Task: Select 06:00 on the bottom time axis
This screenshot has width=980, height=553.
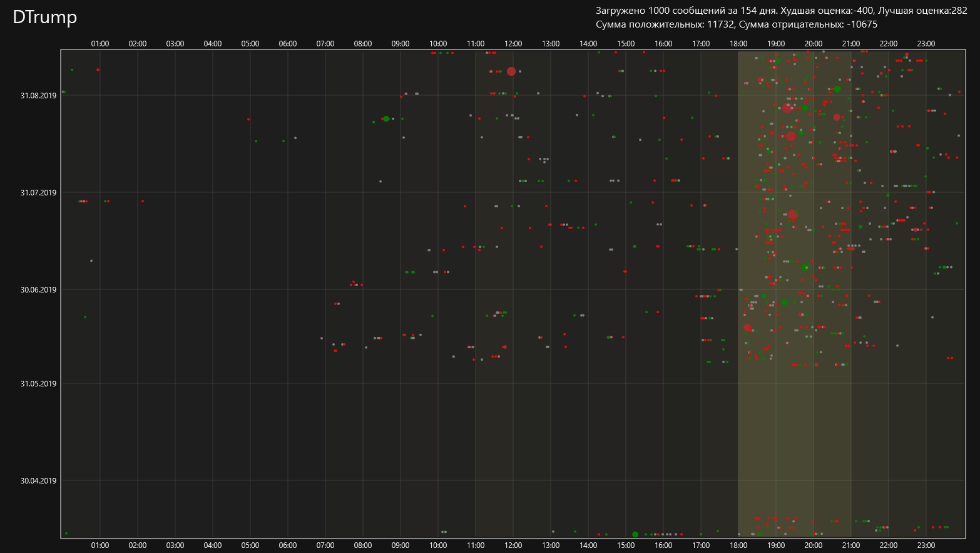Action: 288,545
